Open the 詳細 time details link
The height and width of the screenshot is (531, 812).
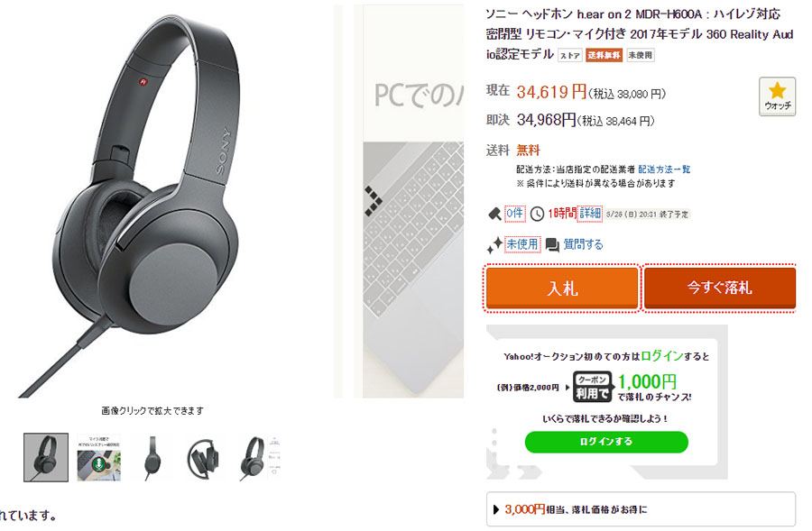pos(590,213)
